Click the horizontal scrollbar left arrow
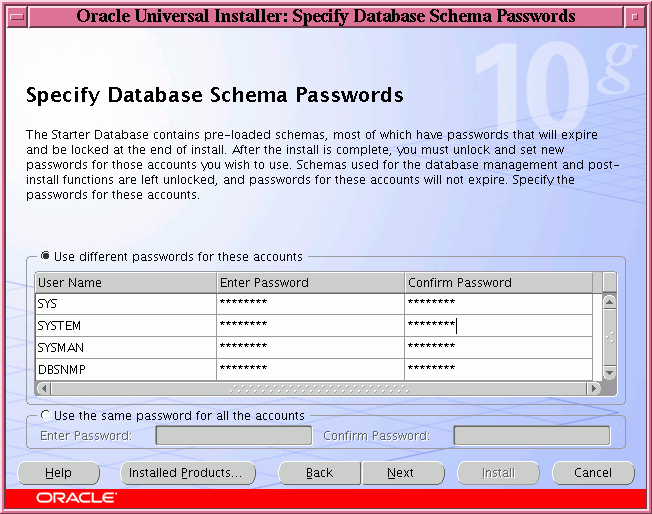The height and width of the screenshot is (514, 652). click(43, 388)
